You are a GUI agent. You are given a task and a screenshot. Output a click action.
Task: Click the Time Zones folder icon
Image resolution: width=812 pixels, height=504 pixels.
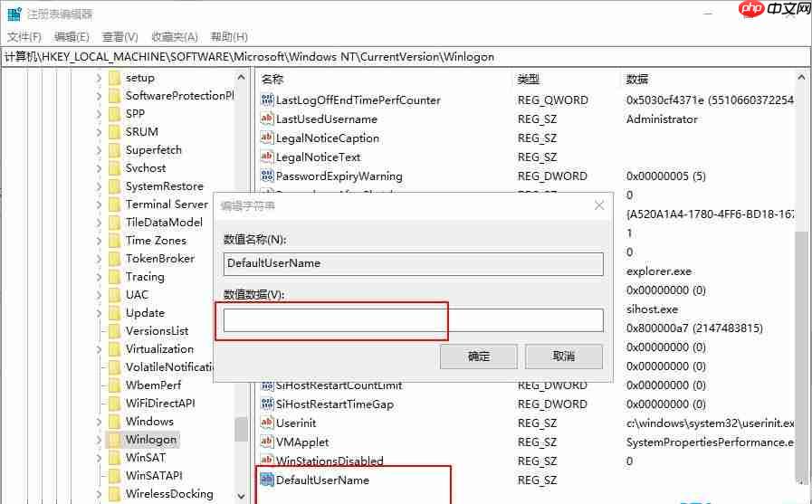tap(114, 241)
